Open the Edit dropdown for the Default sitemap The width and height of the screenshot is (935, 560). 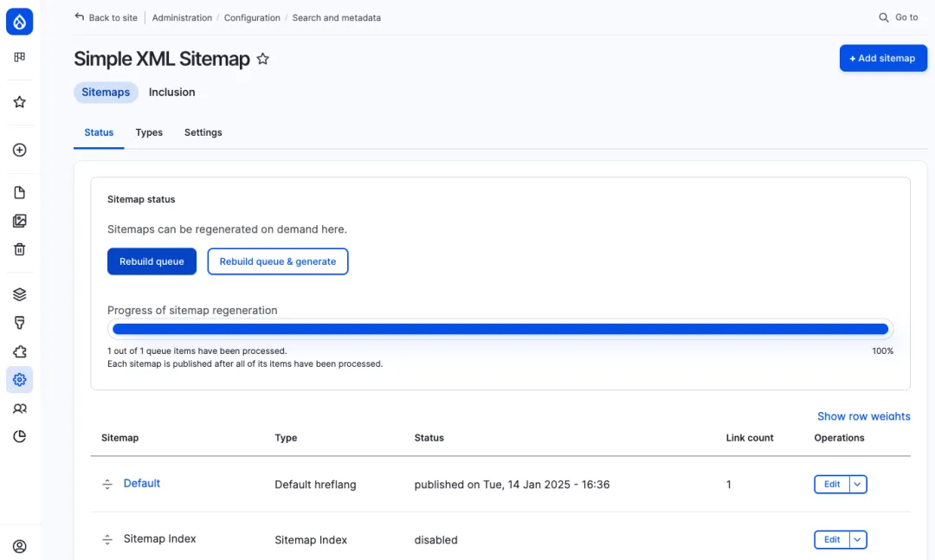(857, 484)
